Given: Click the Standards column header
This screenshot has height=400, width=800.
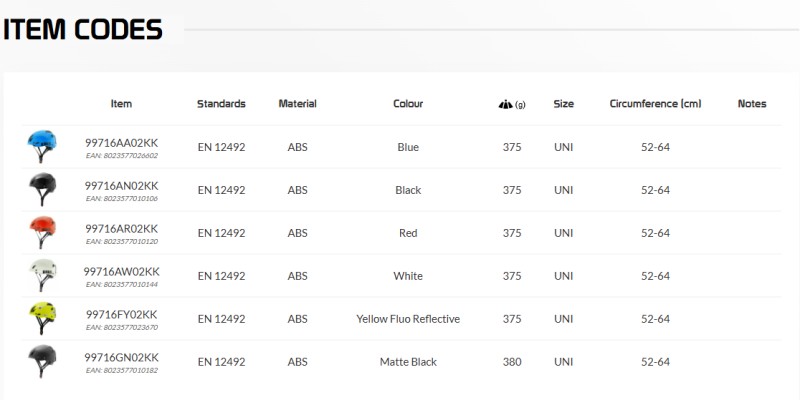Looking at the screenshot, I should (x=221, y=104).
